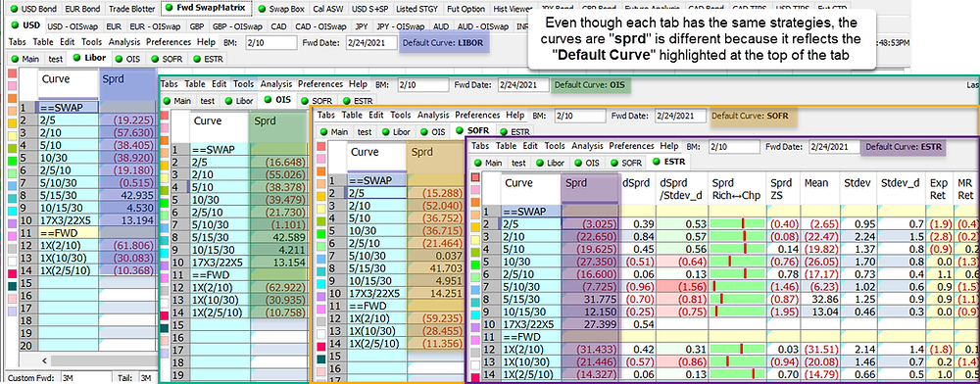
Task: Open the Listed STGY tab
Action: click(x=417, y=9)
